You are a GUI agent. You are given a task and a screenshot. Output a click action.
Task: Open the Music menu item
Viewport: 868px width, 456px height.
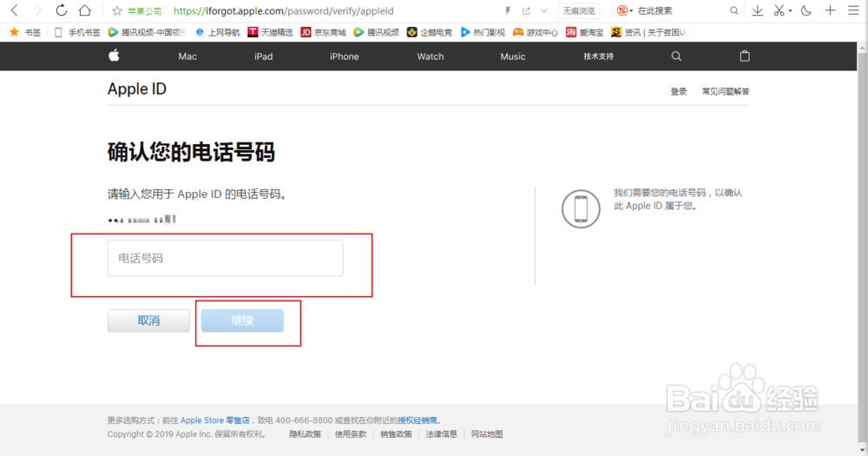513,56
